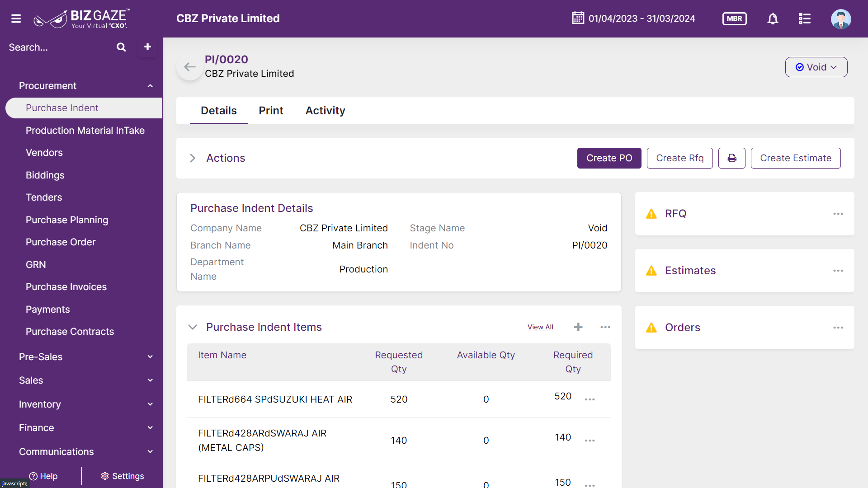Open row options for FILTERd664 SPdSUZUKI item
Screen dimensions: 868x488
pos(590,399)
